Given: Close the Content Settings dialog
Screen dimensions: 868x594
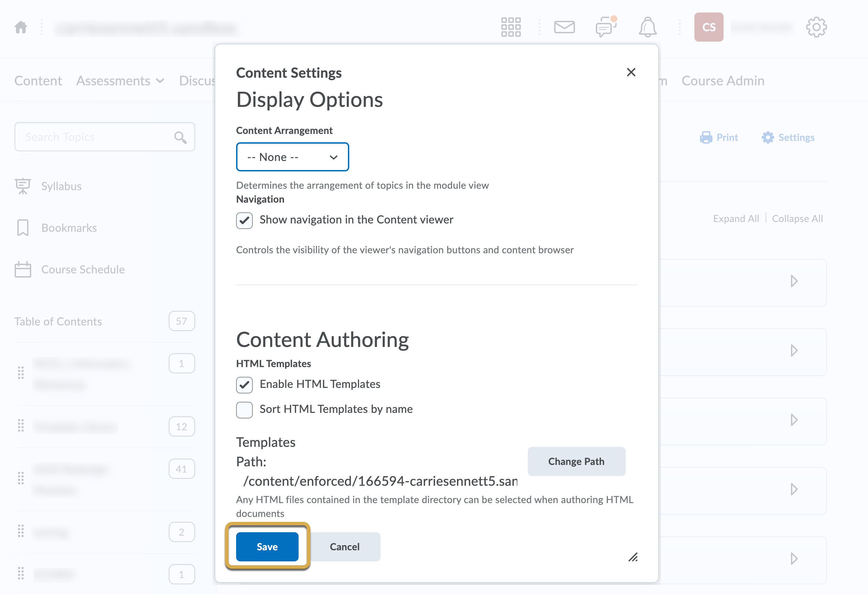Looking at the screenshot, I should click(631, 72).
